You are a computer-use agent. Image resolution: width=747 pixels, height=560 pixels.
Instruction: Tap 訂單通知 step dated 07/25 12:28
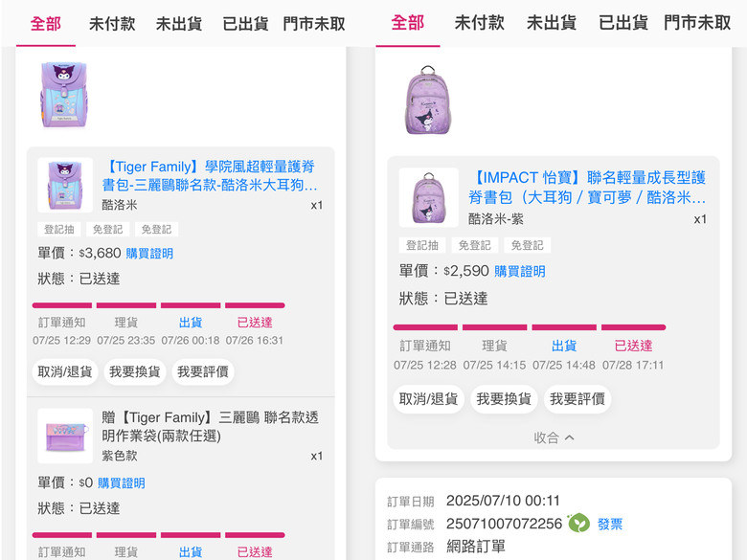(x=425, y=346)
